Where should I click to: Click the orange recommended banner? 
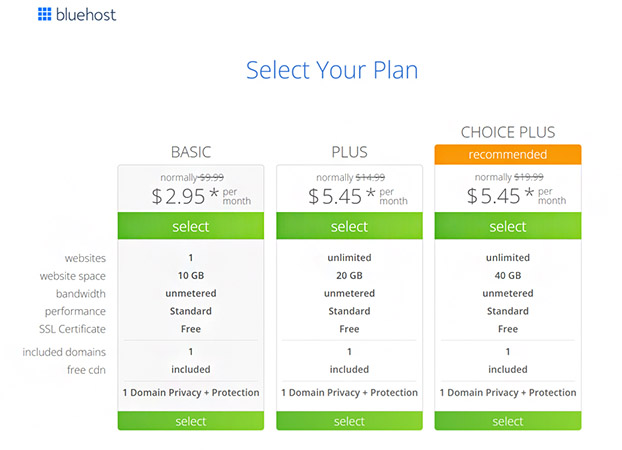click(x=508, y=154)
